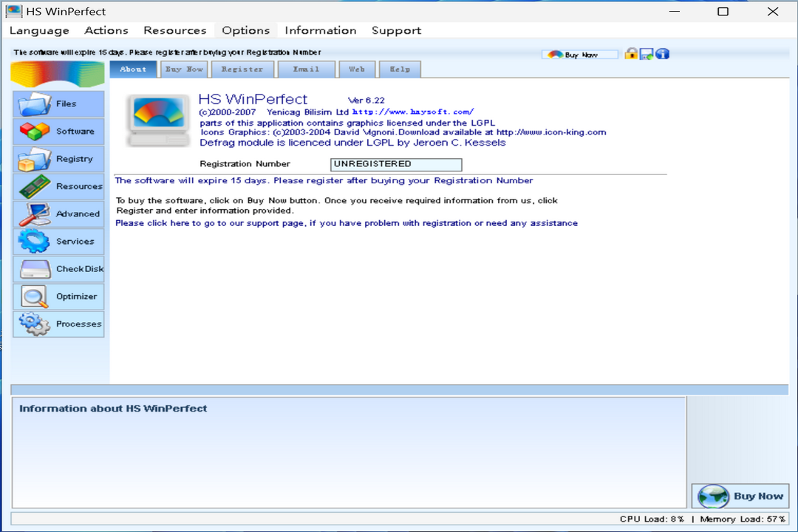This screenshot has height=532, width=798.
Task: Click the Registration Number field
Action: (396, 164)
